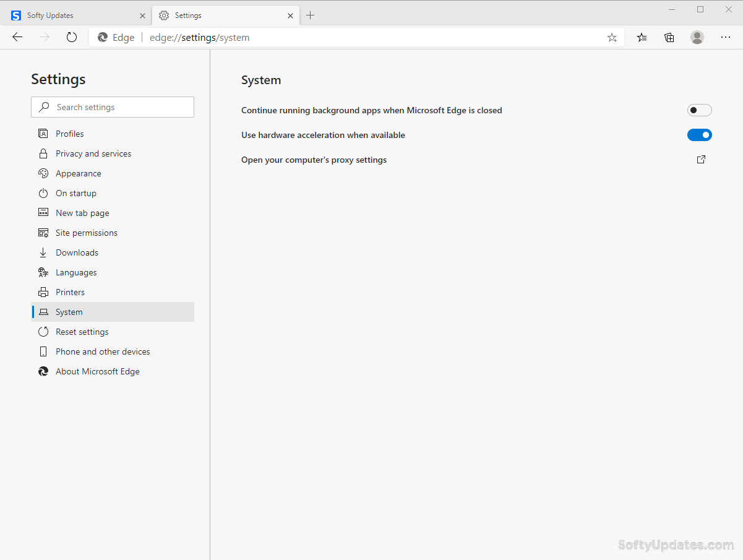Viewport: 743px width, 560px height.
Task: Click the Site permissions icon
Action: tap(43, 233)
